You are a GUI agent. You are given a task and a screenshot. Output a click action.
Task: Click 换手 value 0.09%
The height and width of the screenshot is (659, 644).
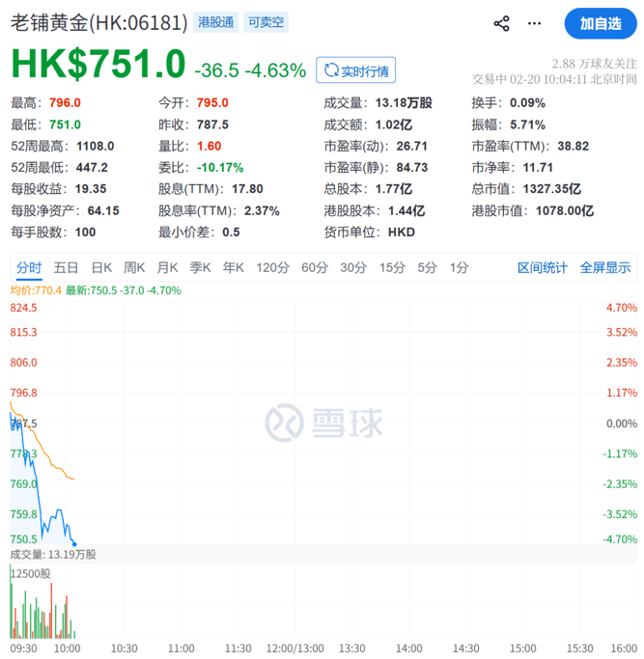527,103
